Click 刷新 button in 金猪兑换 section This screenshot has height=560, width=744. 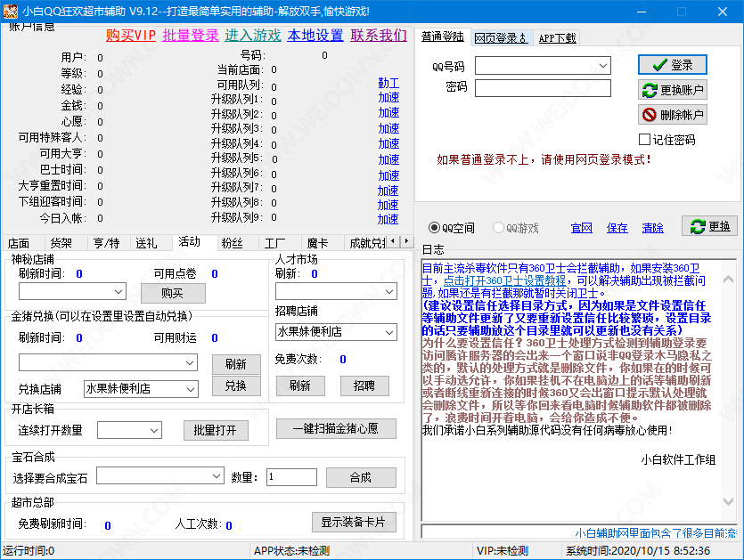(236, 364)
